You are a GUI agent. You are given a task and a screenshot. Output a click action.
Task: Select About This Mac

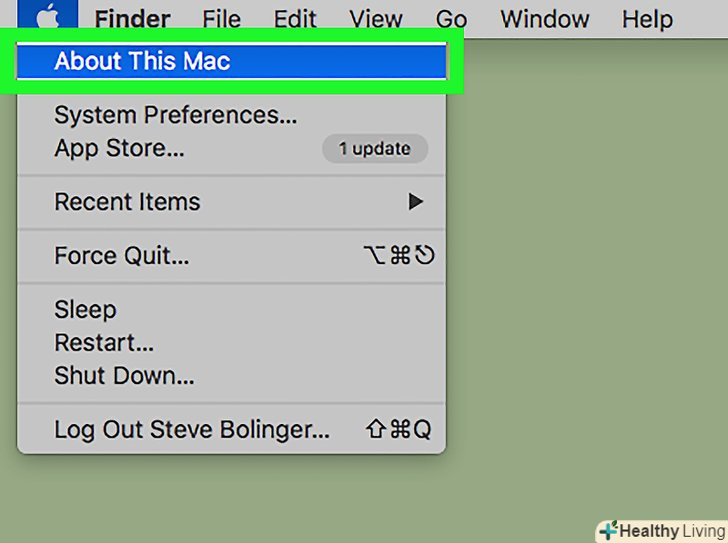[x=142, y=62]
